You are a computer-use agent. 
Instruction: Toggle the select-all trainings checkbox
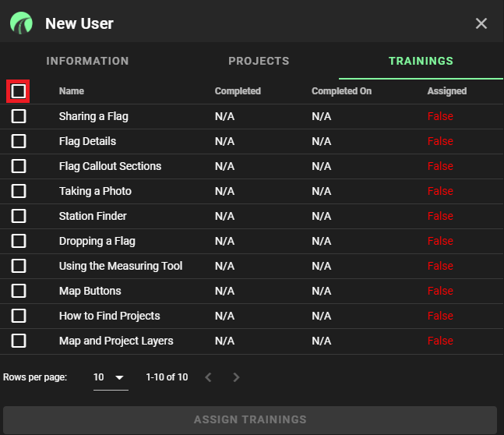point(19,91)
